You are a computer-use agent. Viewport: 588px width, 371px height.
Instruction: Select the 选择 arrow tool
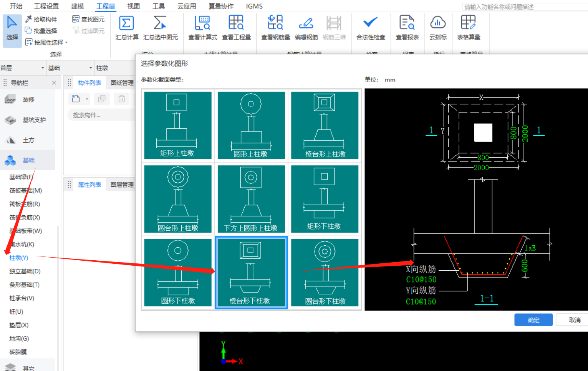[12, 31]
